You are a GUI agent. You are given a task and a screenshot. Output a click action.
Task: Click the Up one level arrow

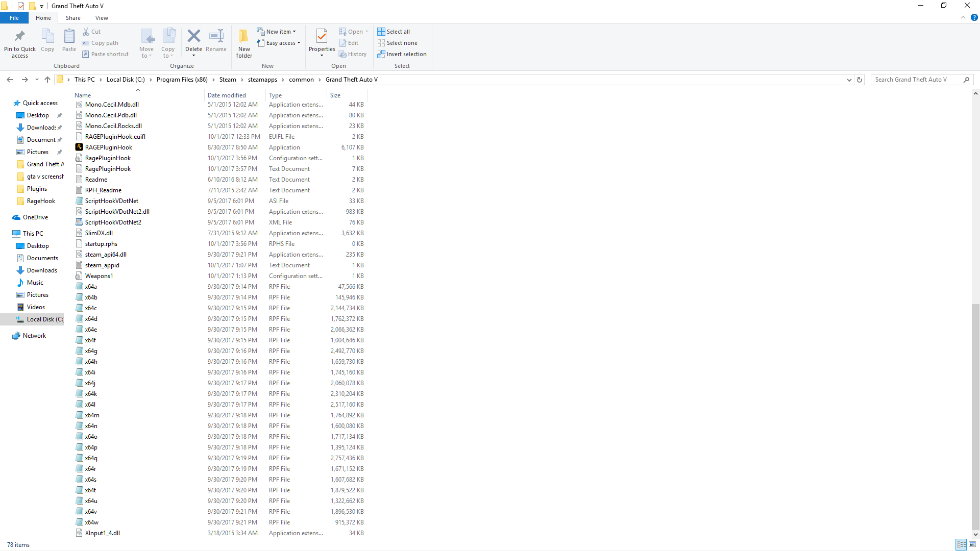pos(47,80)
